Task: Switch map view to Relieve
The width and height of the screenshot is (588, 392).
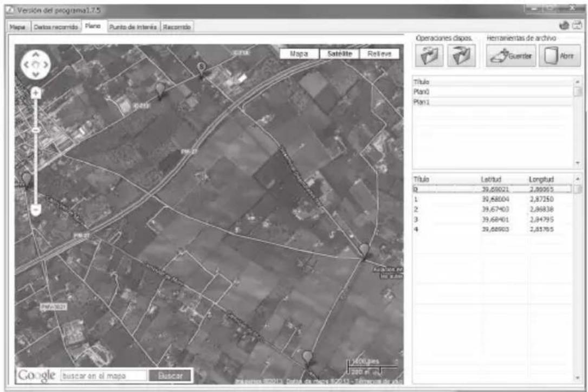Action: pyautogui.click(x=379, y=54)
